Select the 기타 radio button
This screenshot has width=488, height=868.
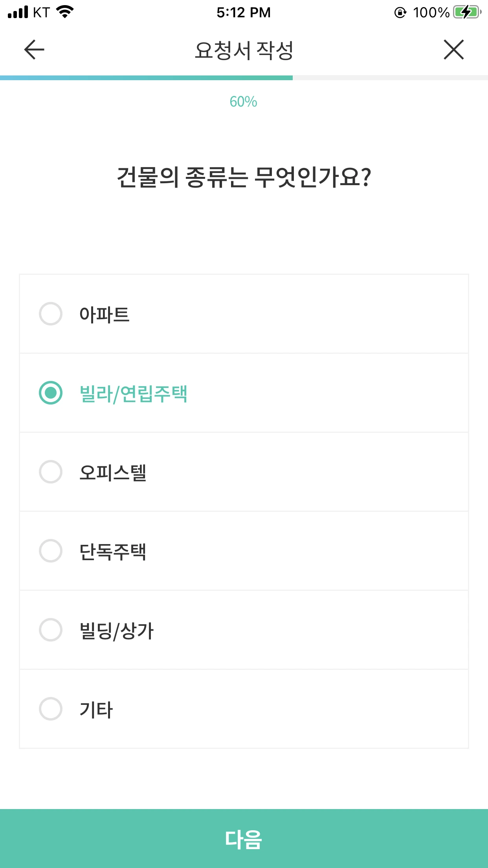click(51, 709)
